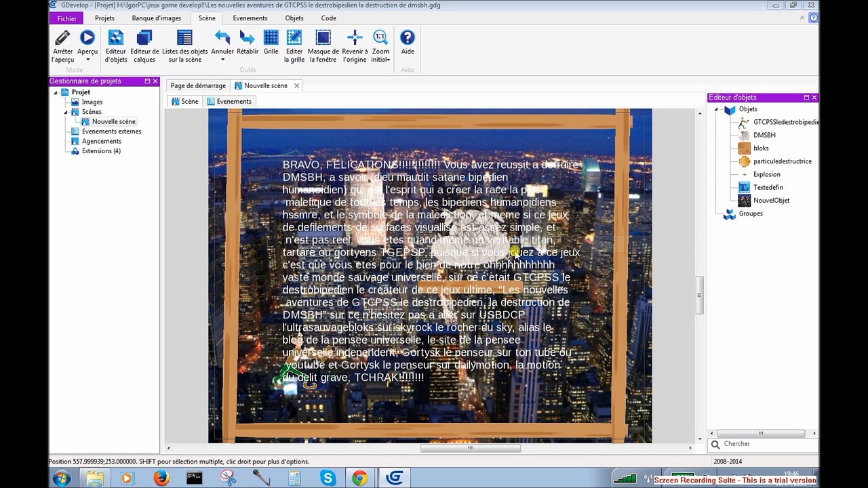Select the particuledestructrice object

coord(783,161)
